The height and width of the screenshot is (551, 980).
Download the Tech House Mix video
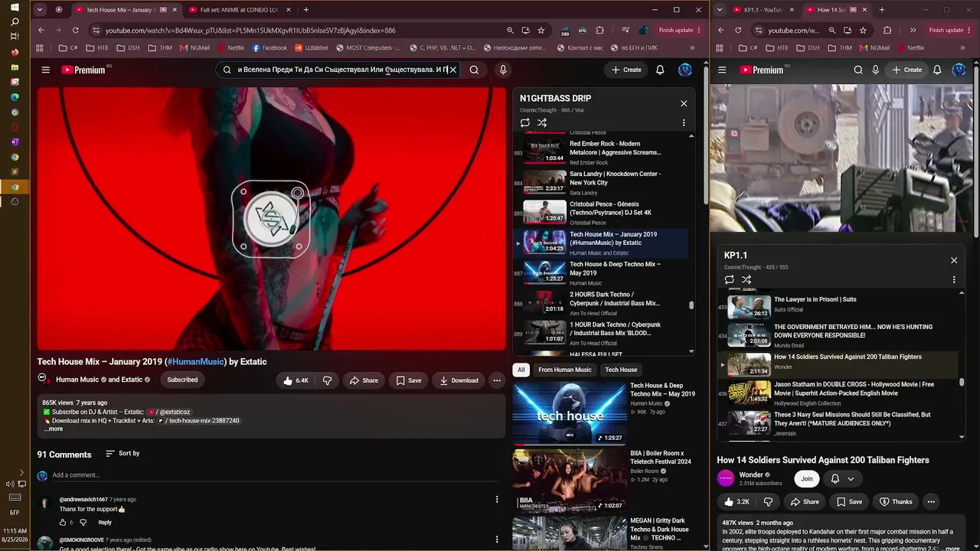459,380
